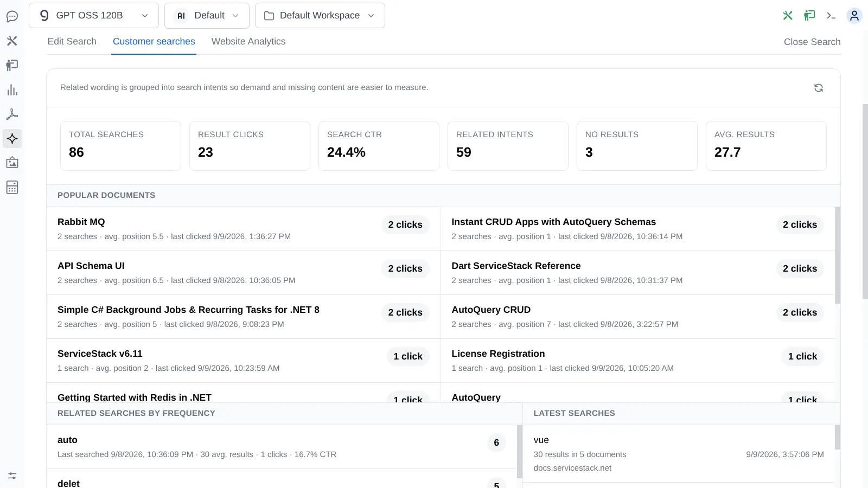Click the No Results card
This screenshot has width=868, height=488.
click(637, 146)
